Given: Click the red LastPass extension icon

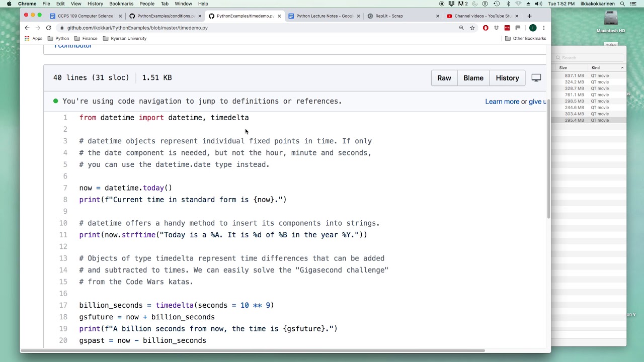Looking at the screenshot, I should click(507, 28).
